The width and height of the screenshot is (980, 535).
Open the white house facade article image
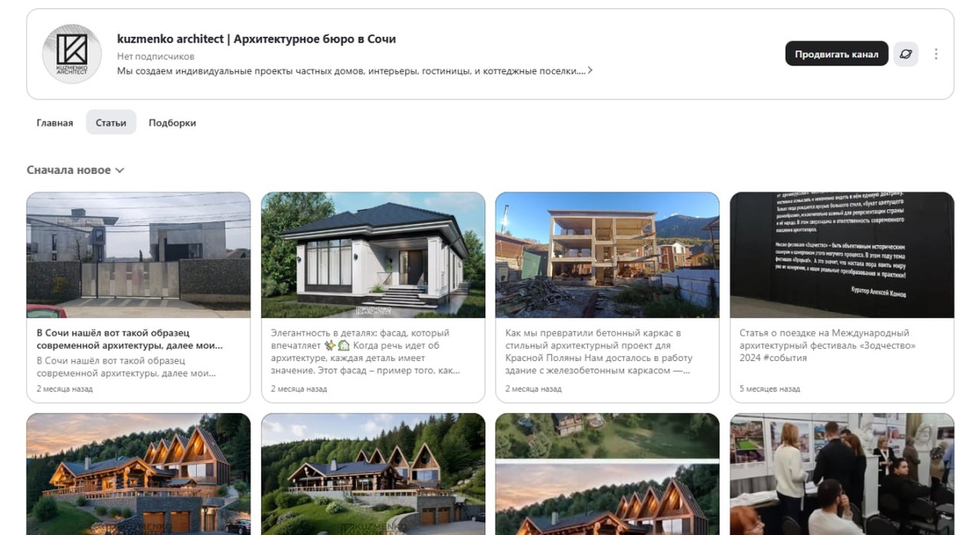pos(373,255)
